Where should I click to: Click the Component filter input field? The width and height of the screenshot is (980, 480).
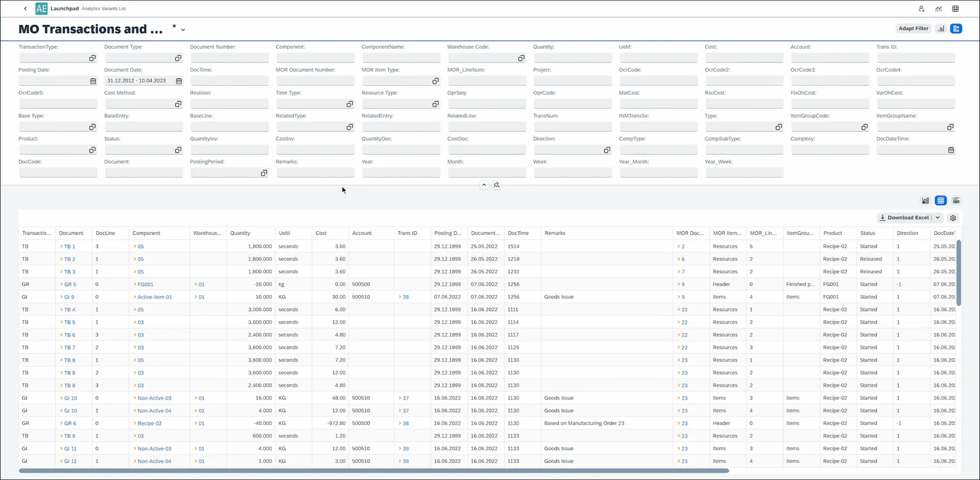(315, 58)
